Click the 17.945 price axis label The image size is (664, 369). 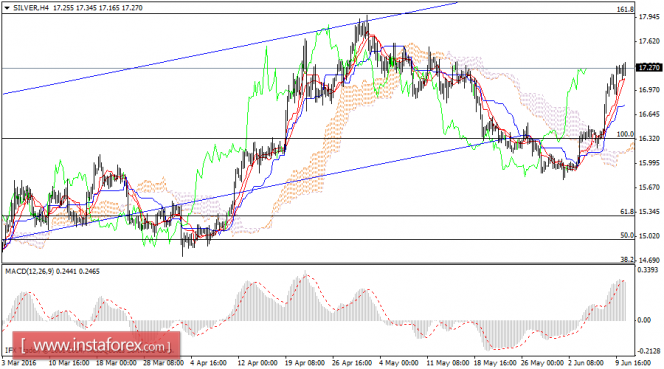[x=649, y=17]
